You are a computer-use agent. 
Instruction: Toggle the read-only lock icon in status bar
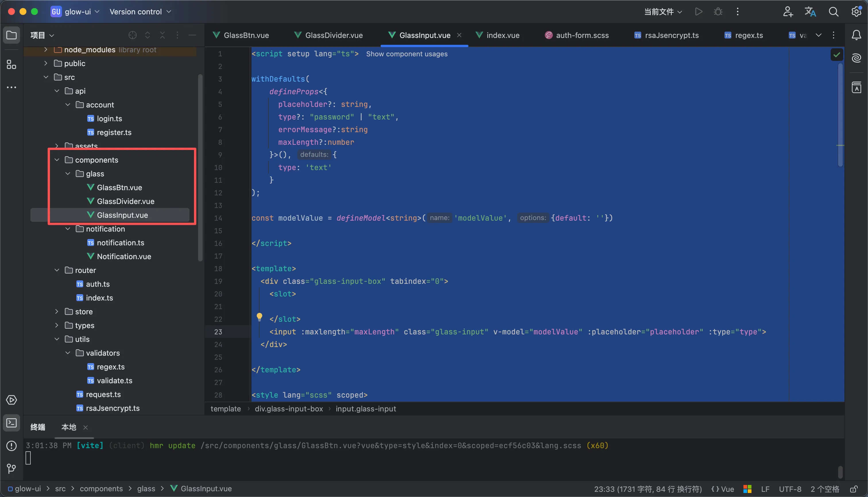(854, 489)
